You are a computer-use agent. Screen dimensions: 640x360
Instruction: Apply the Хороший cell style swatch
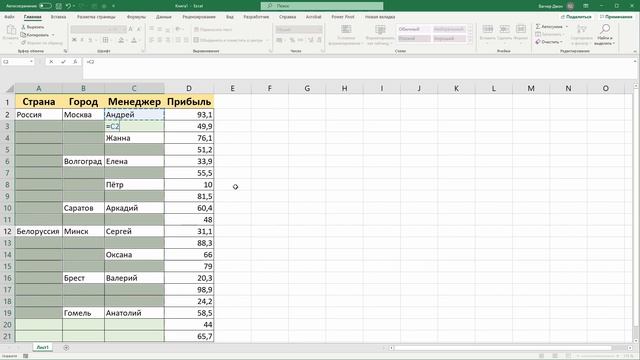click(449, 38)
